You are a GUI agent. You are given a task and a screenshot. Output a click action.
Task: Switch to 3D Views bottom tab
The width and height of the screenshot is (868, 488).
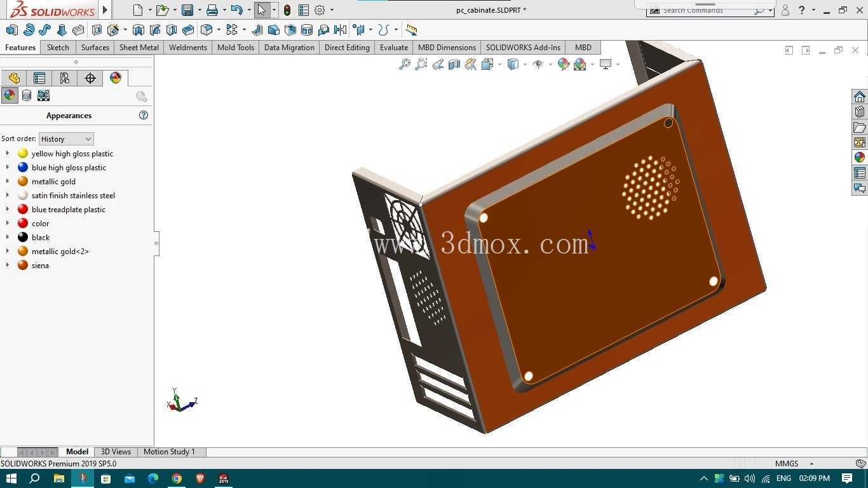pyautogui.click(x=116, y=452)
